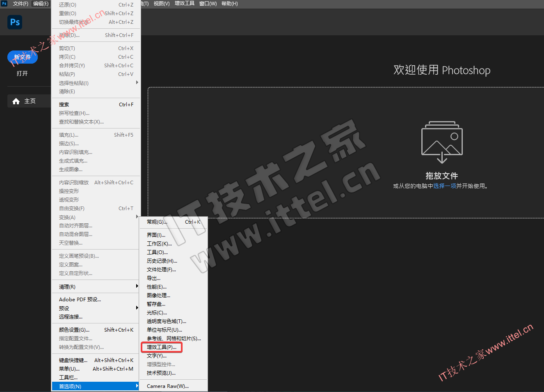Image resolution: width=544 pixels, height=392 pixels.
Task: Open the 文件(F) menu
Action: (21, 4)
